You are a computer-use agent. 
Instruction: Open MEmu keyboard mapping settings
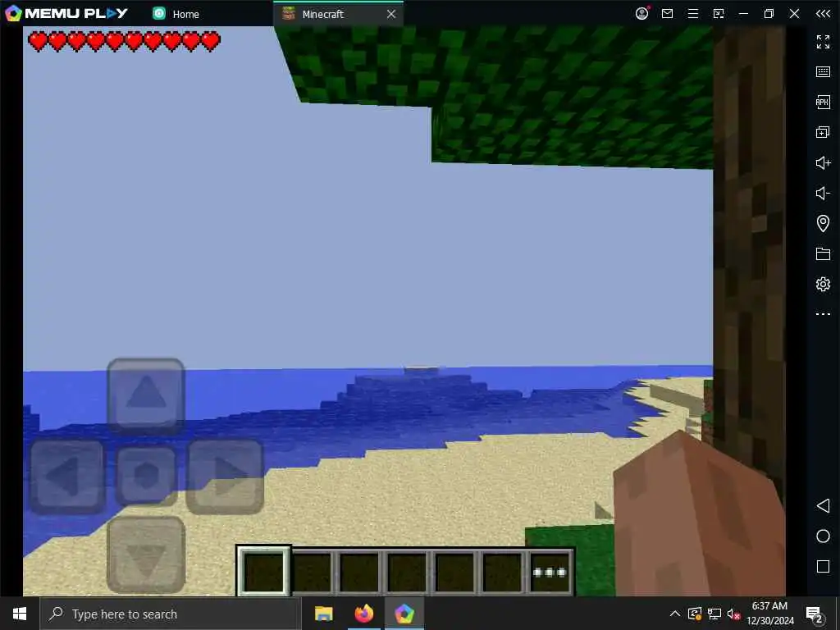click(823, 72)
